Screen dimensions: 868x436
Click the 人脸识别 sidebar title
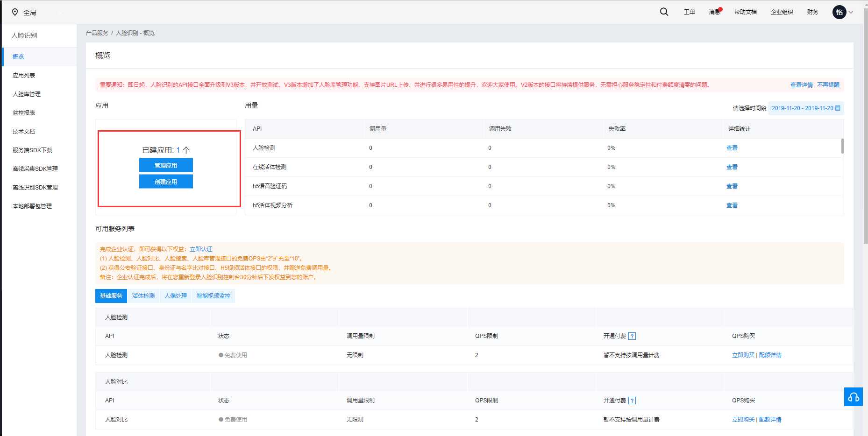point(24,35)
